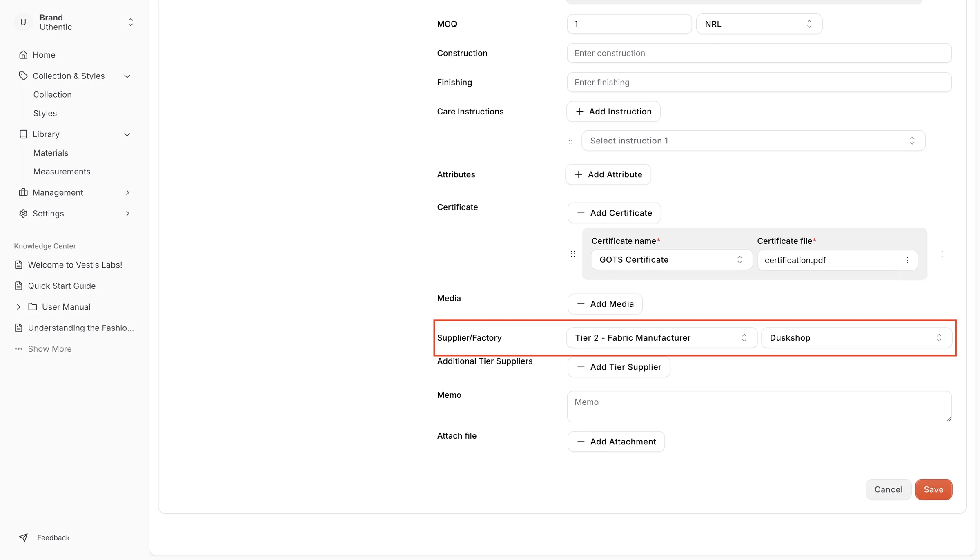Click the Add Media button
Viewport: 980px width, 560px height.
(x=605, y=304)
